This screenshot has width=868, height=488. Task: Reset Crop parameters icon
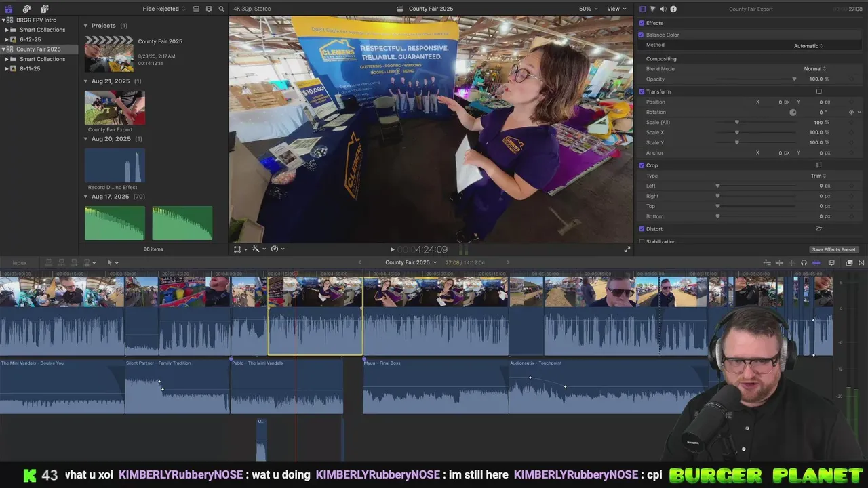(818, 165)
